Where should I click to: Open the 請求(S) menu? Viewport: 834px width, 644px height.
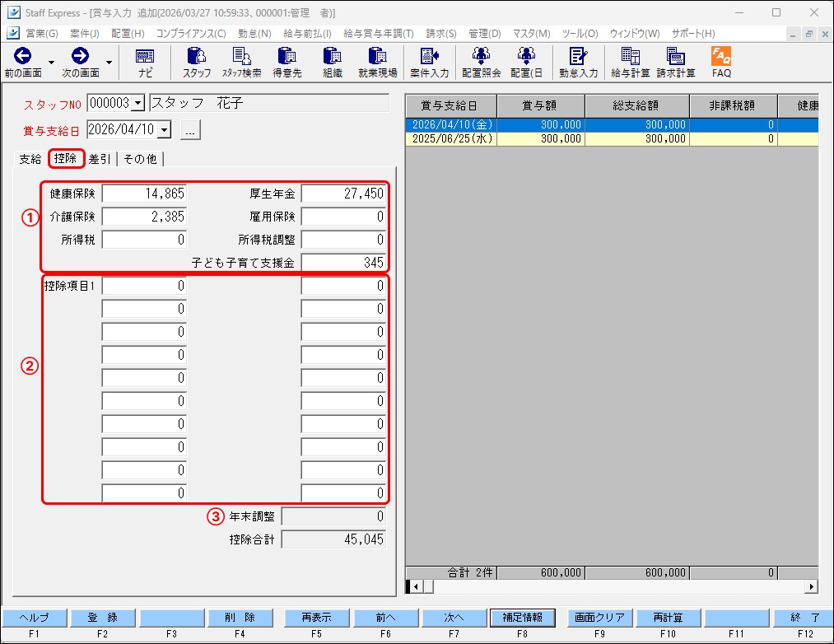(x=441, y=34)
